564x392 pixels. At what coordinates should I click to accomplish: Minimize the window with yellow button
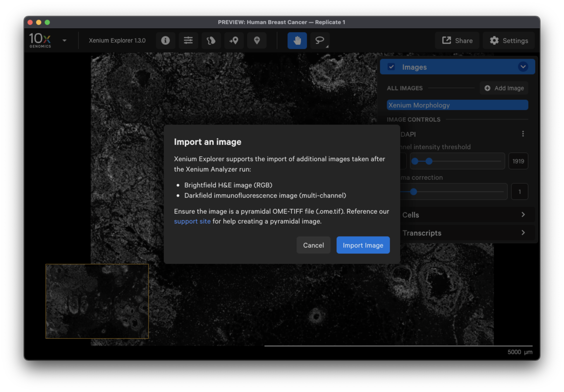coord(38,22)
